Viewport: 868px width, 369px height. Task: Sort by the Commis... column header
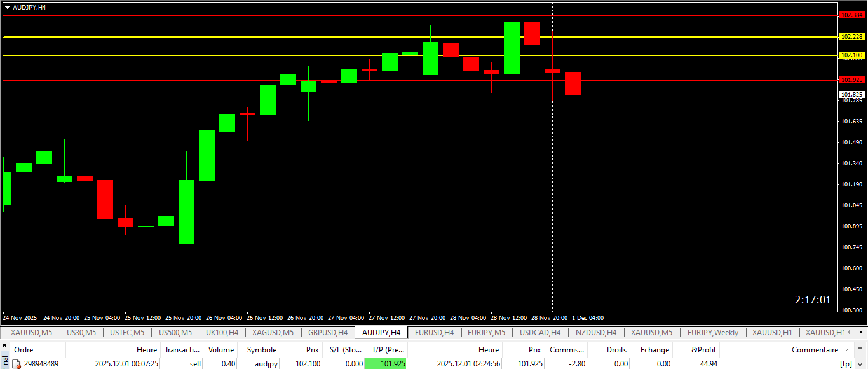tap(566, 350)
